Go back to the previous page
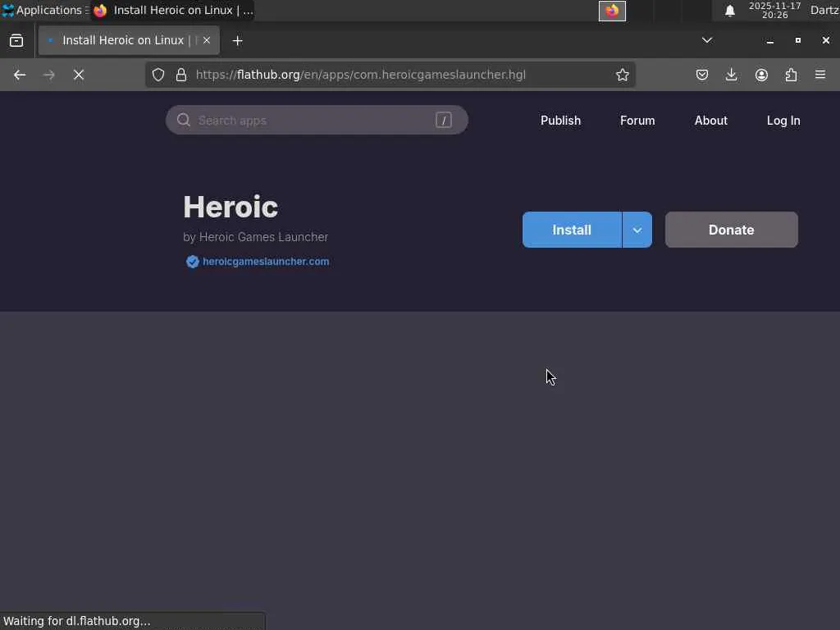Screen dimensions: 840x630 click(20, 75)
